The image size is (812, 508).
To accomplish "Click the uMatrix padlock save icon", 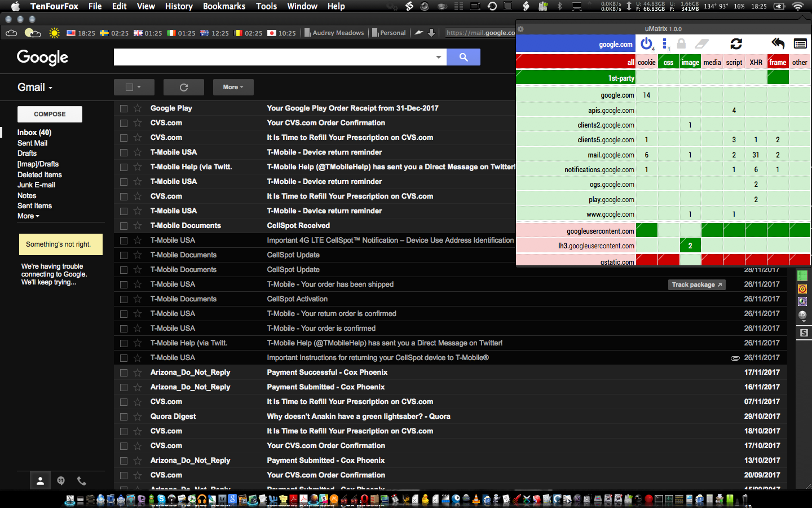I will point(681,43).
